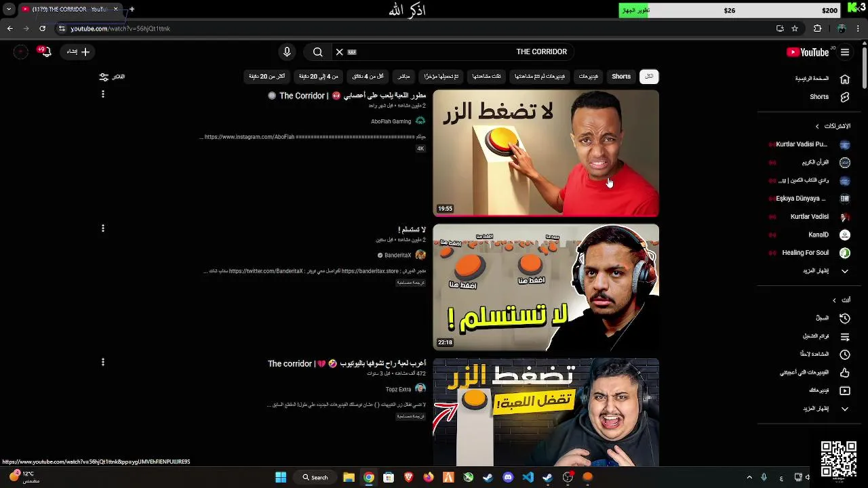This screenshot has width=868, height=488.
Task: Open the YouTube notifications bell
Action: (x=45, y=52)
